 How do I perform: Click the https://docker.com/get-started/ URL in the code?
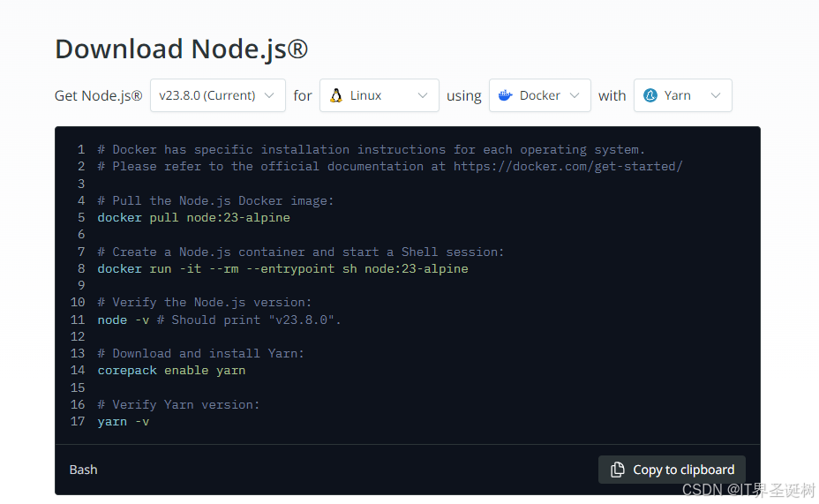[x=567, y=167]
